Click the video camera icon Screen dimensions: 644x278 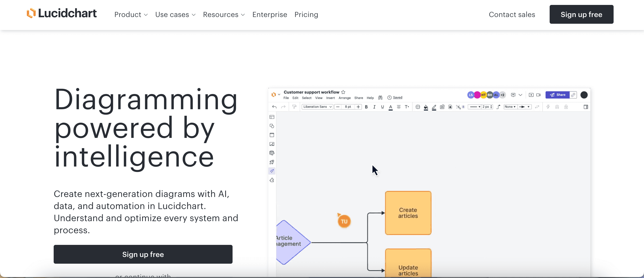538,95
